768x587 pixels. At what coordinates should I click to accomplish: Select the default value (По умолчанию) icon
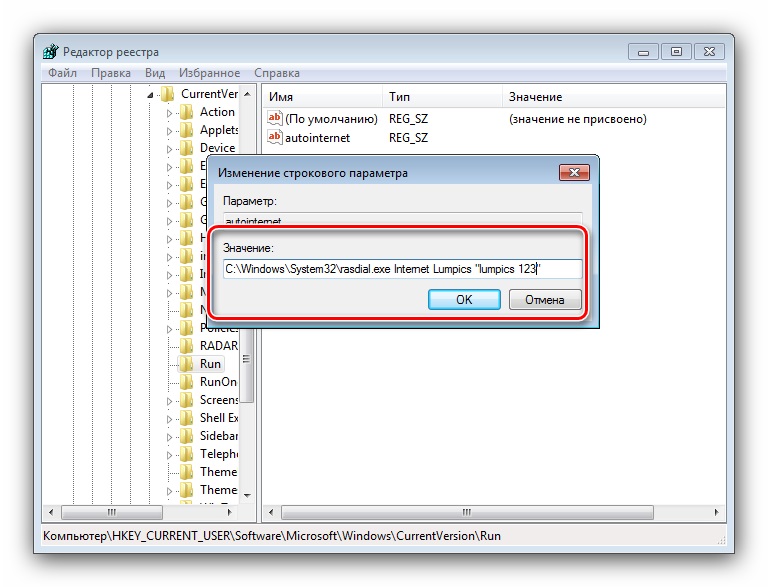(x=274, y=118)
